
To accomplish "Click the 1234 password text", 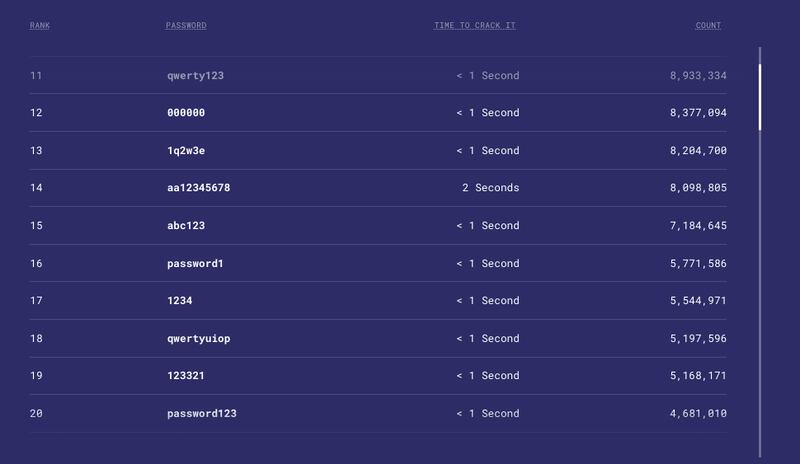I will (180, 301).
